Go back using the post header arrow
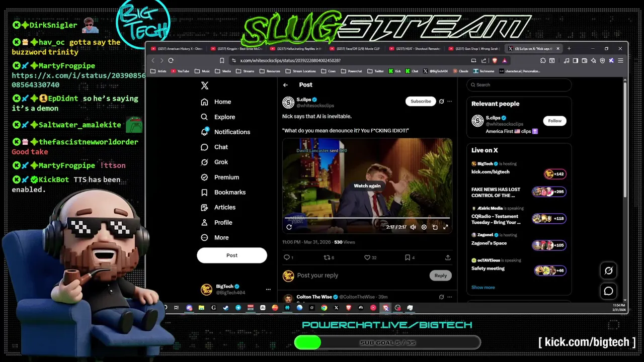 tap(285, 85)
